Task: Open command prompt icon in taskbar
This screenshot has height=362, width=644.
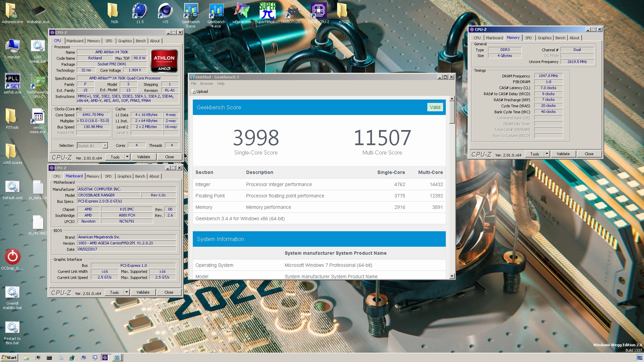Action: 49,358
